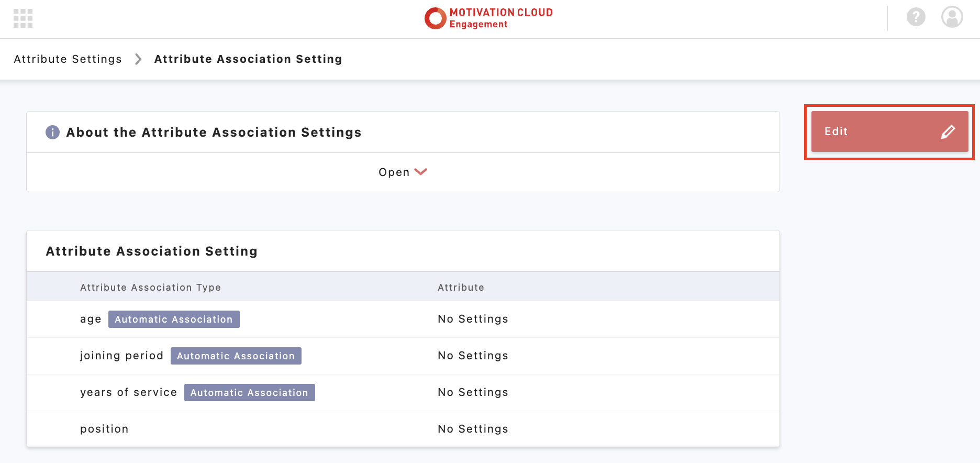Viewport: 980px width, 463px height.
Task: Select the Attribute Association Setting breadcrumb
Action: [x=248, y=59]
